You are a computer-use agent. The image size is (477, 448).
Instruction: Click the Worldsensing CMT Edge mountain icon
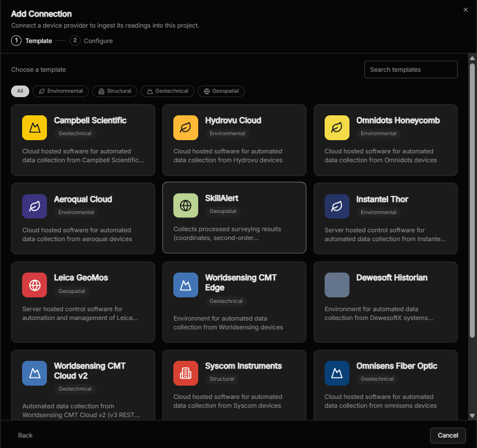coord(185,285)
